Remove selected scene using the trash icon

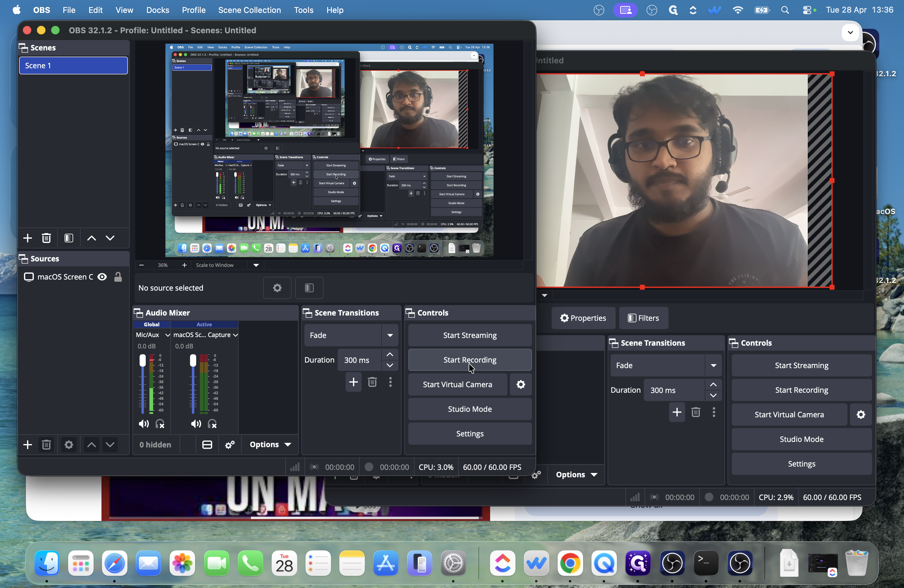[46, 238]
